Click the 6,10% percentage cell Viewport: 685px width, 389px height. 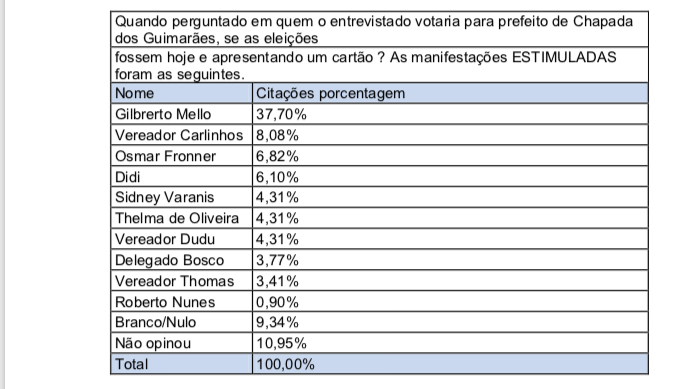coord(450,177)
